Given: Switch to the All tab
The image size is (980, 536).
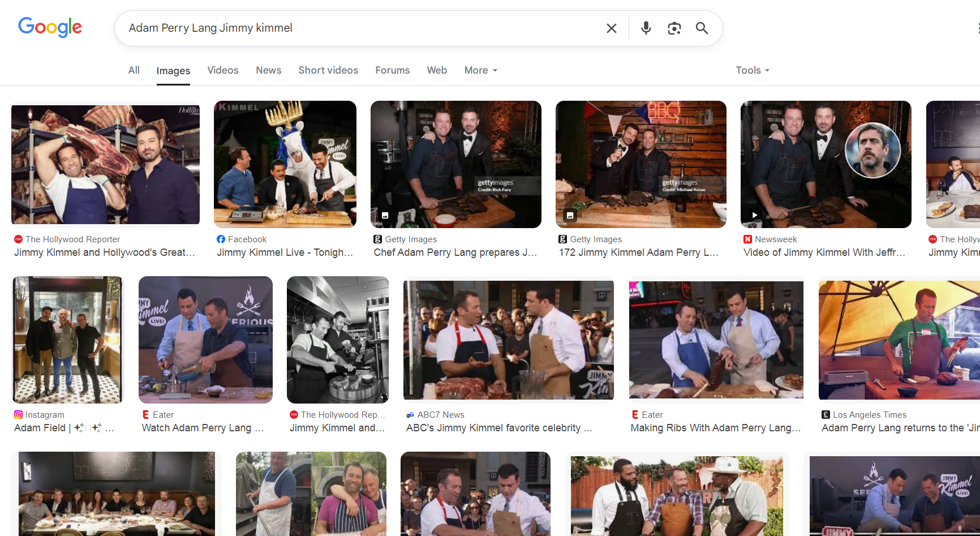Looking at the screenshot, I should click(x=134, y=70).
